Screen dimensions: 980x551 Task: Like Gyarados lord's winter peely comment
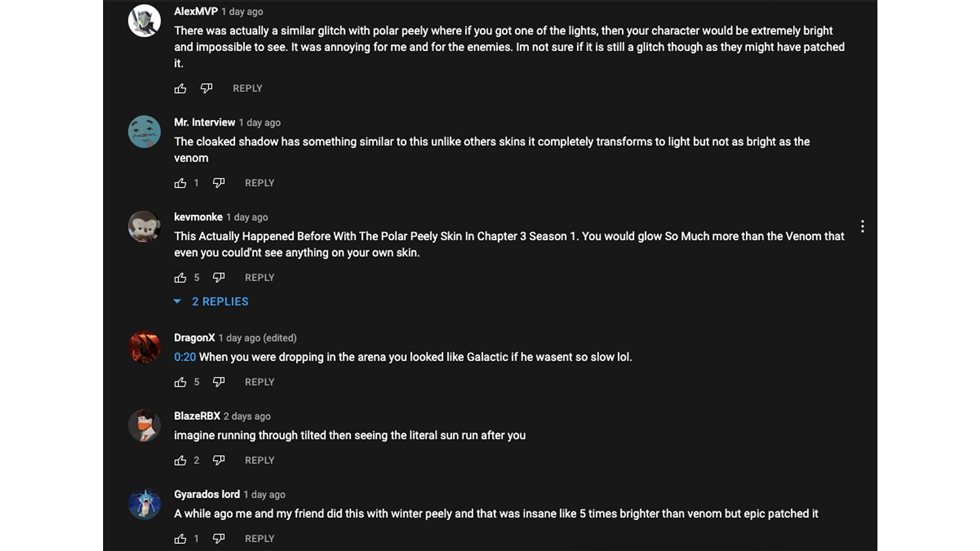(x=180, y=539)
